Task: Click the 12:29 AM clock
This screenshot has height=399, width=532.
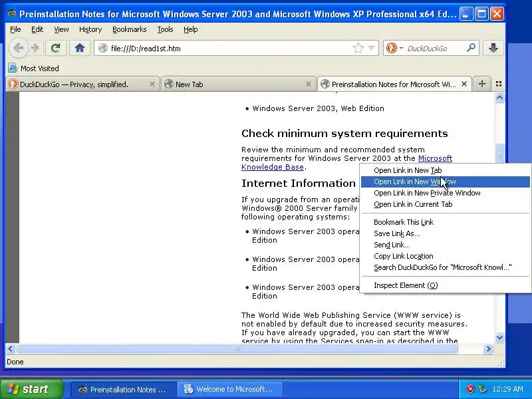Action: [507, 389]
